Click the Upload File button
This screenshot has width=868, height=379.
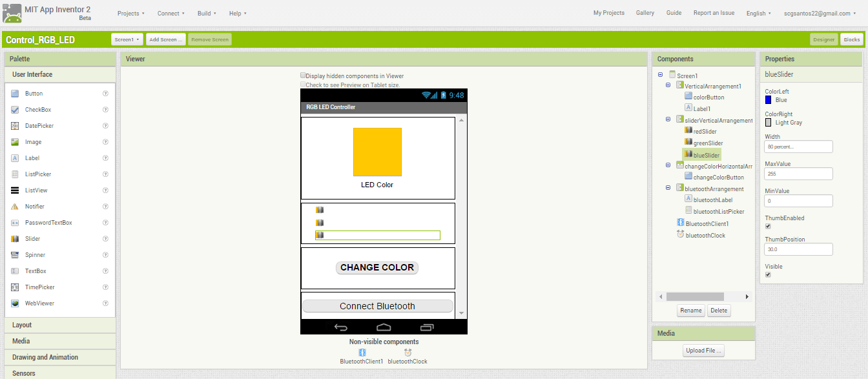703,351
